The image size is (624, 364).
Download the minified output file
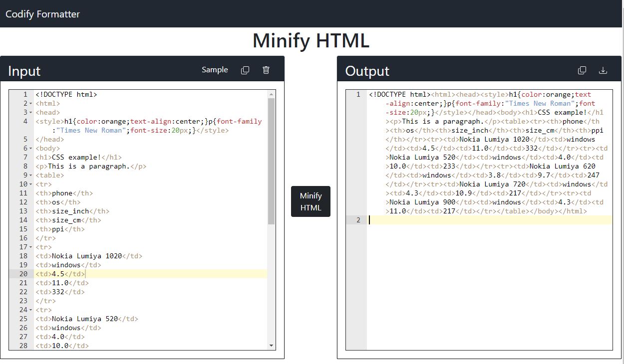(x=603, y=70)
